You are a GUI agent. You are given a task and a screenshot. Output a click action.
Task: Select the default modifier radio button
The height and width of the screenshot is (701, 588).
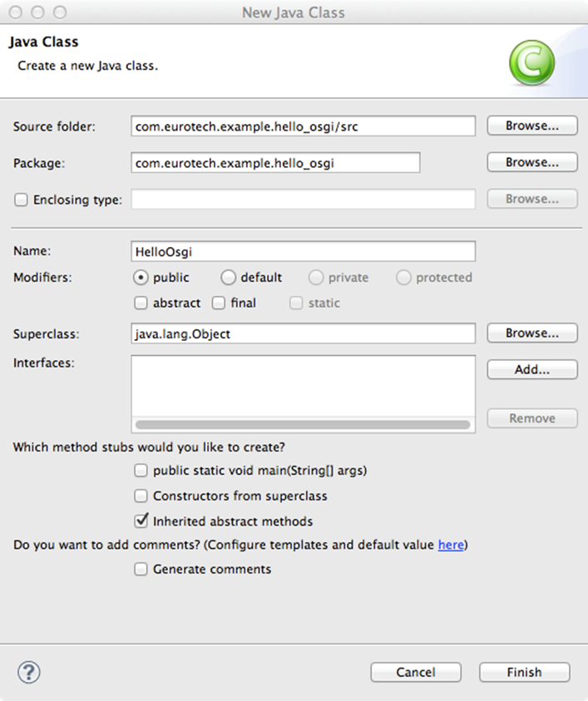228,278
